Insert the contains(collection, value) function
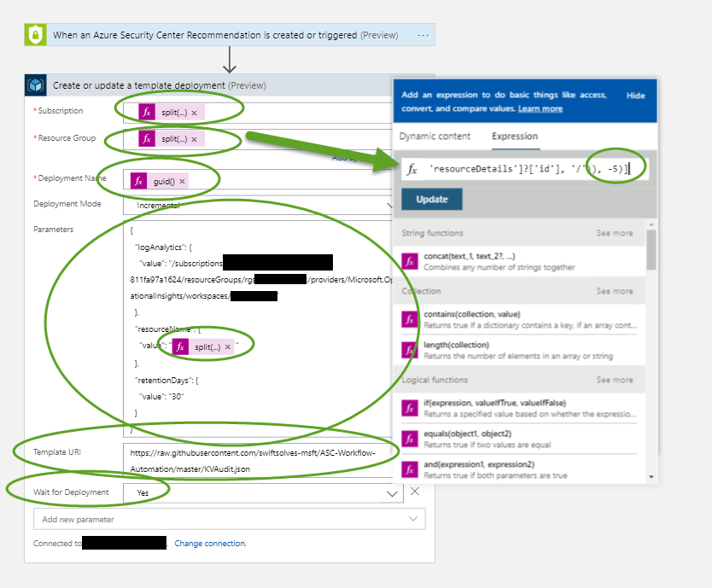The height and width of the screenshot is (588, 712). click(519, 319)
